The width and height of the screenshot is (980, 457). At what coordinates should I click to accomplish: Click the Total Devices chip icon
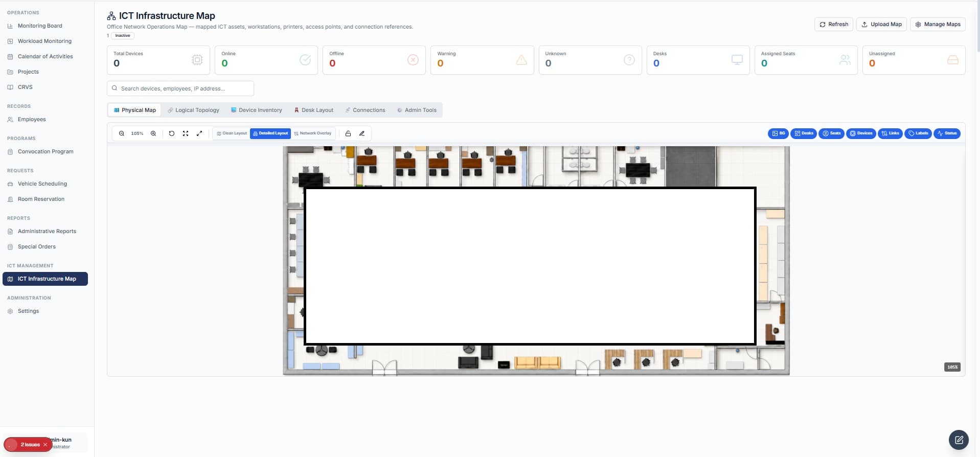[x=197, y=60]
